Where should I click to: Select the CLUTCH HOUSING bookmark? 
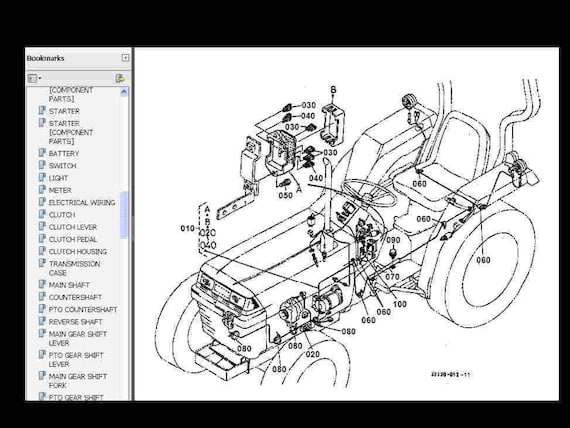coord(78,252)
